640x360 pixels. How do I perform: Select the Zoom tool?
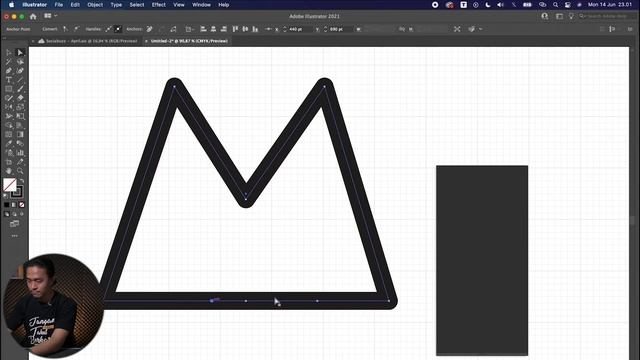pyautogui.click(x=20, y=171)
